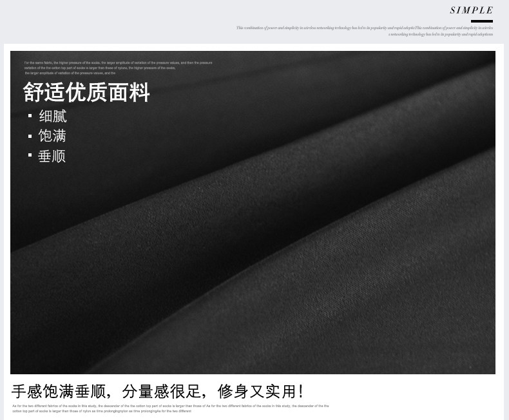509x420 pixels.
Task: Click fabric text line 'For the same fabric'
Action: point(118,63)
